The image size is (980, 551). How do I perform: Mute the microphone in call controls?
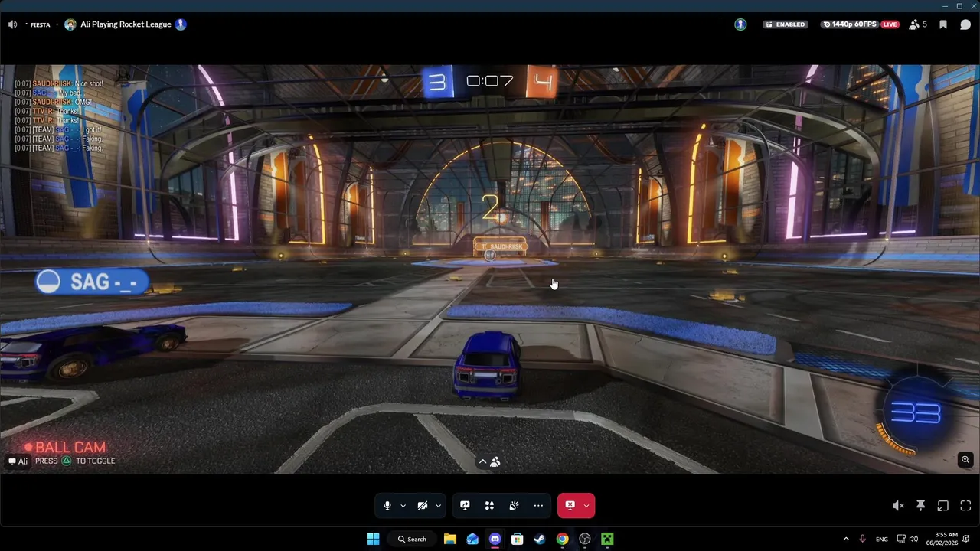pos(387,505)
